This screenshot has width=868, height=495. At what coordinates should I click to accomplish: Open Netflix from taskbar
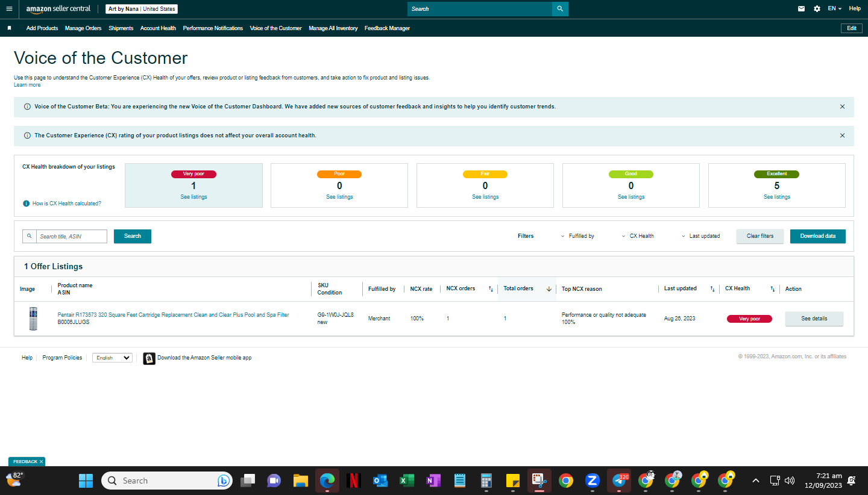pyautogui.click(x=354, y=481)
